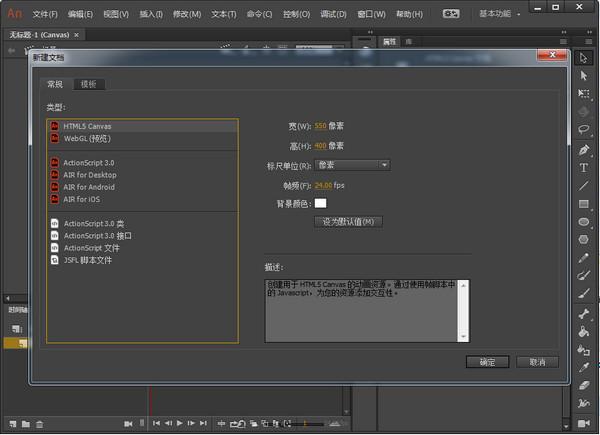Click the delete layer trash icon

(x=39, y=424)
